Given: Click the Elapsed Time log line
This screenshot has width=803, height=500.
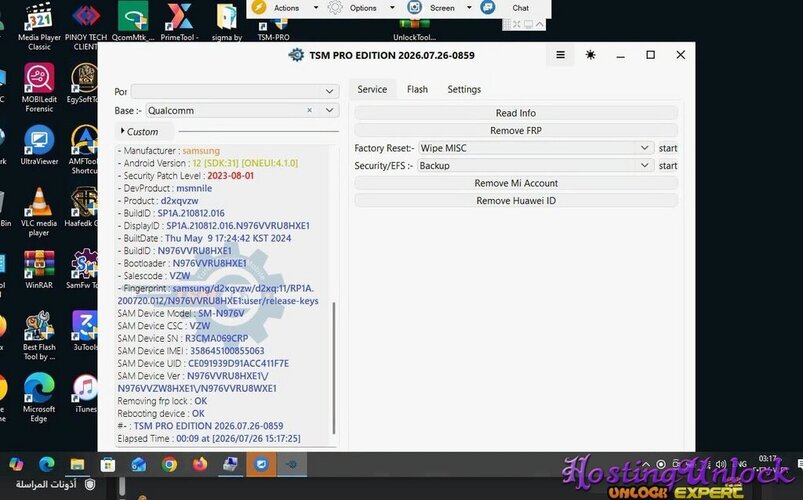Looking at the screenshot, I should tap(209, 439).
